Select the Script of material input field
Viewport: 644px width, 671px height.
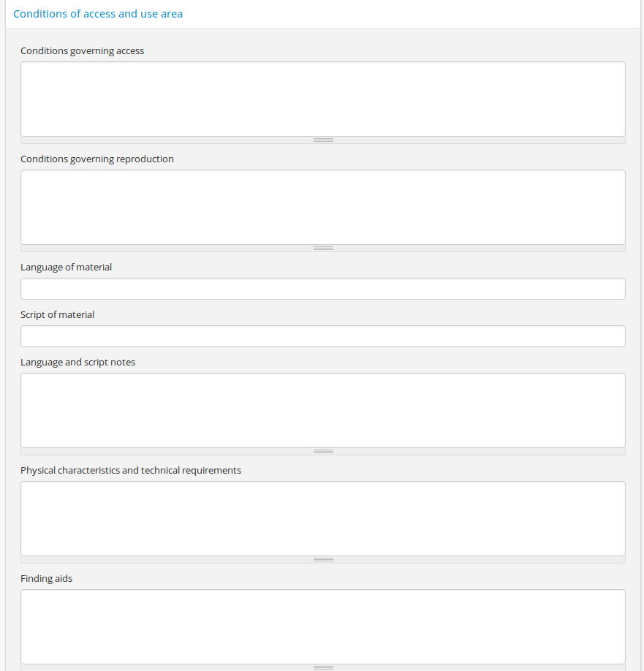tap(322, 336)
